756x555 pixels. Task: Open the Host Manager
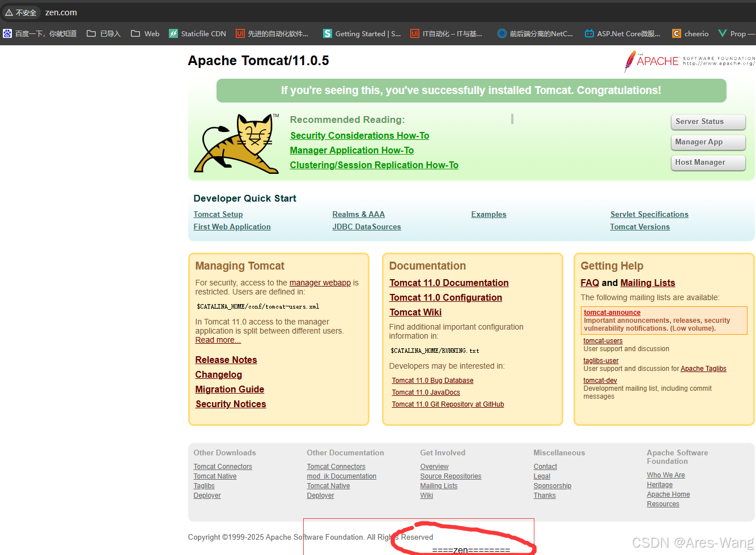tap(708, 163)
